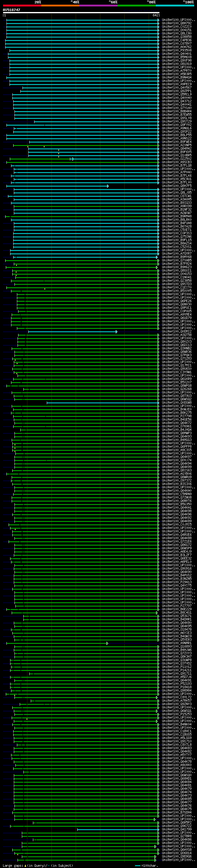Click UniRef100_O76961 label

point(177,426)
